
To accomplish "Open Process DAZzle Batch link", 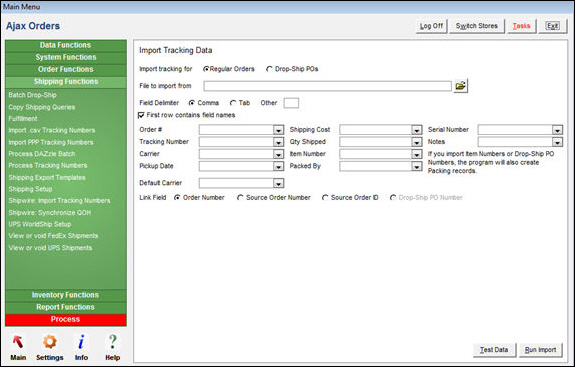I will 42,154.
